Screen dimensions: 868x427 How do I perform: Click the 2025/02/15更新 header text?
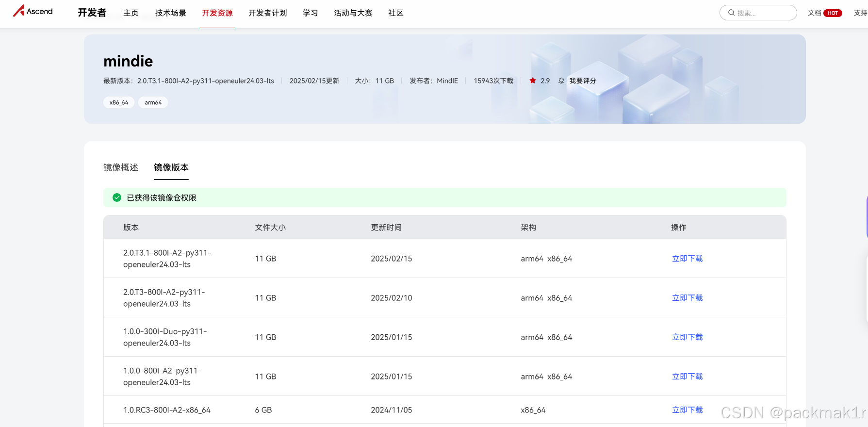[314, 81]
